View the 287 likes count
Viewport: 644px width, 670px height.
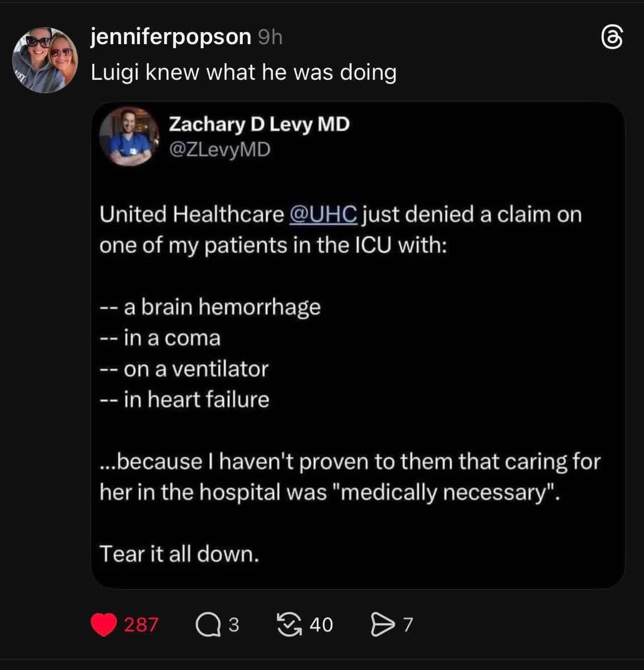pos(141,625)
